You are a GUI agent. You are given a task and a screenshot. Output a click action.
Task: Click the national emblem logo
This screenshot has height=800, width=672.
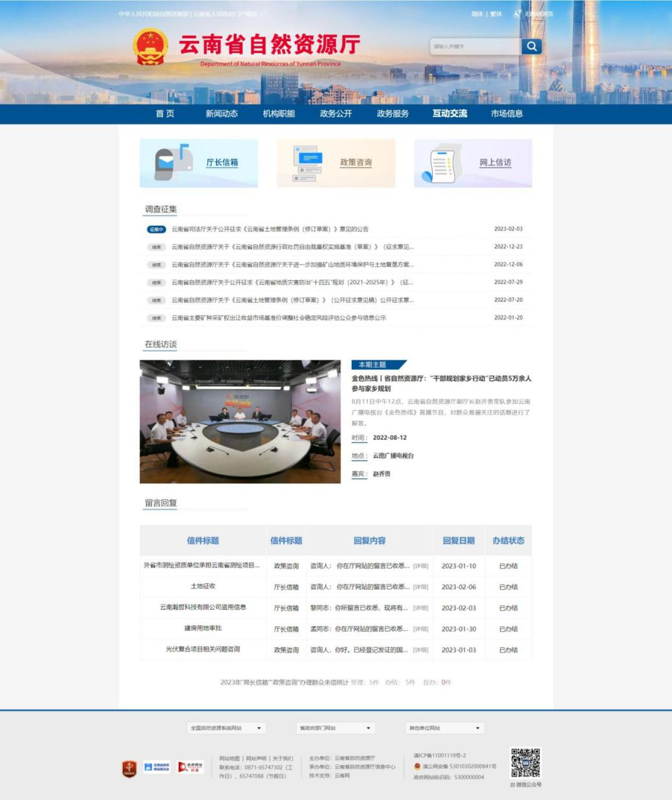[150, 47]
